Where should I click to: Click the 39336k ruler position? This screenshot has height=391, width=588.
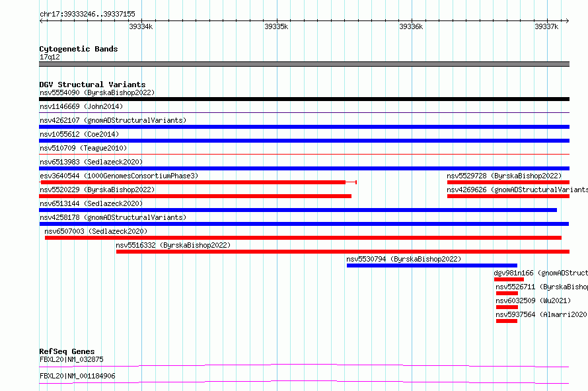[411, 26]
